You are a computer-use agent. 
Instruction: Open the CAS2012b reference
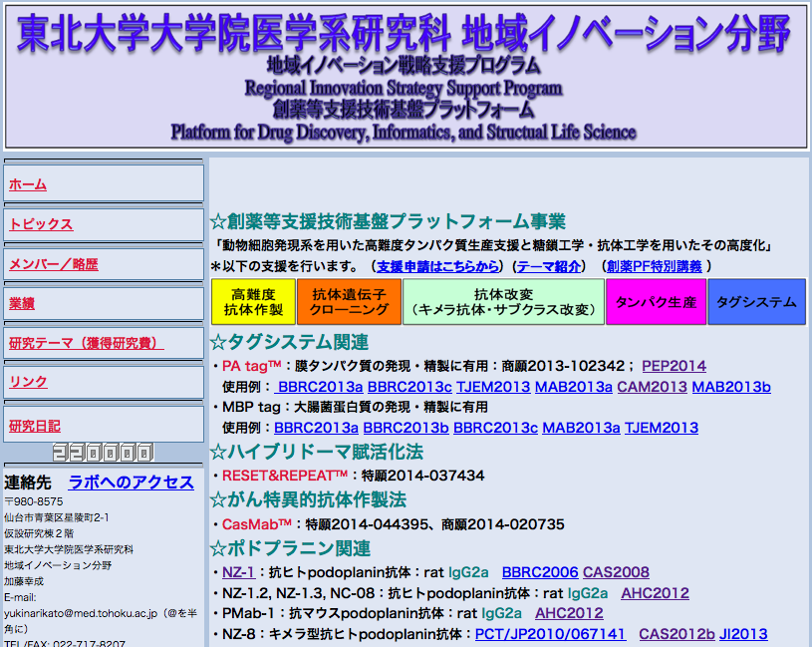click(677, 634)
